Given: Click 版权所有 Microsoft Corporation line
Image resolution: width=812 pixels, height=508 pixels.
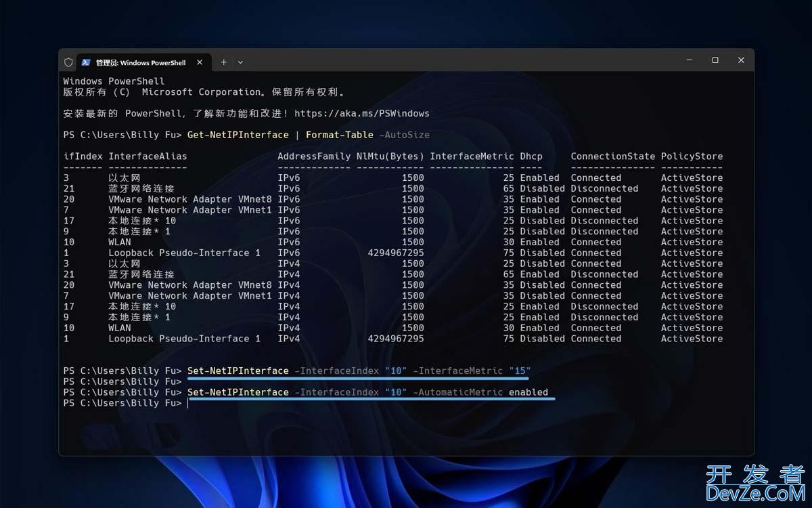Looking at the screenshot, I should click(x=204, y=92).
